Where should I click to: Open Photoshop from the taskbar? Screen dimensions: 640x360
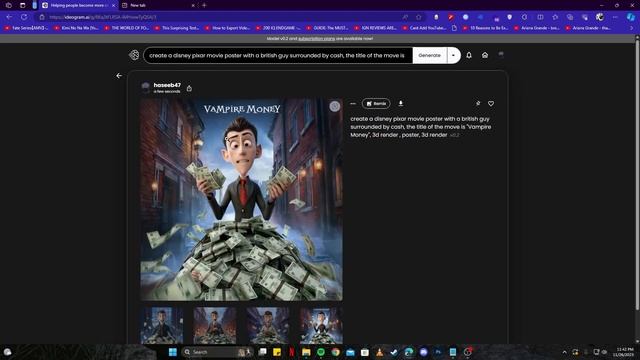point(438,352)
